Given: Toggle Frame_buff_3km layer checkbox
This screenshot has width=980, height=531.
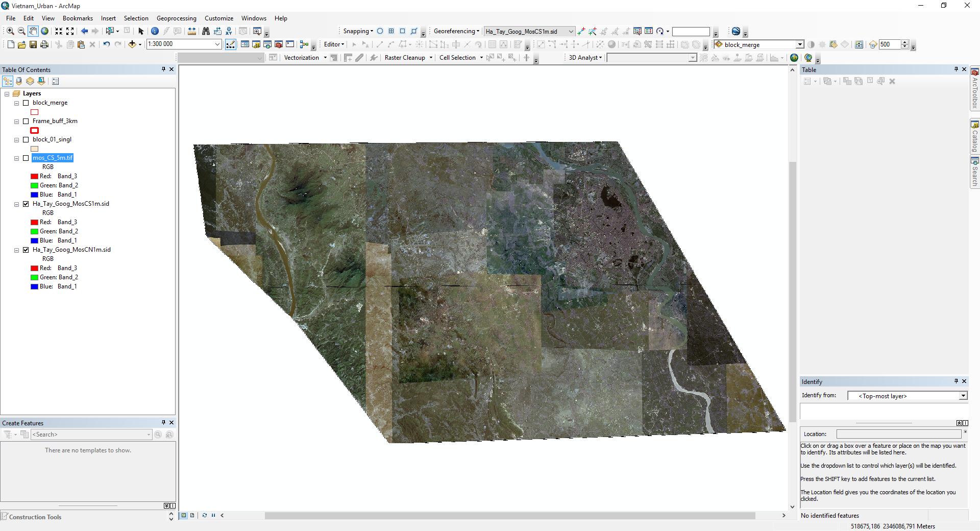Looking at the screenshot, I should tap(26, 121).
